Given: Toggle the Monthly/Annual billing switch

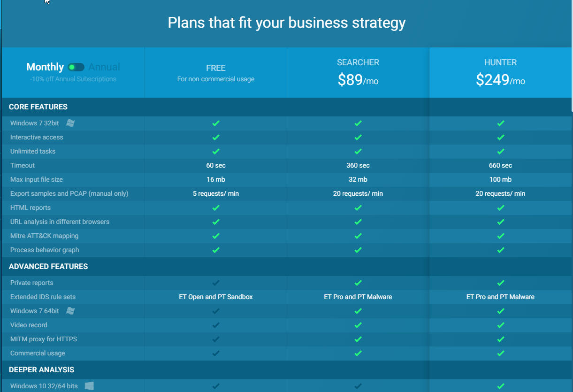Looking at the screenshot, I should point(76,67).
